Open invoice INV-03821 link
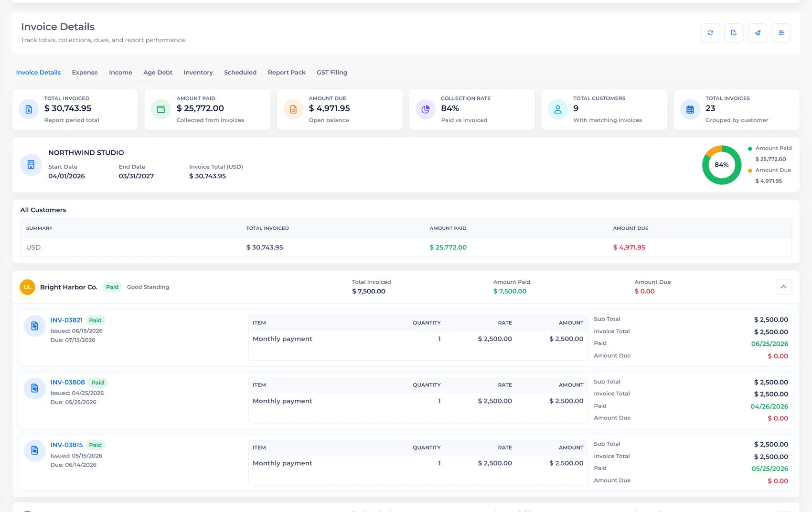The image size is (812, 512). click(x=66, y=320)
